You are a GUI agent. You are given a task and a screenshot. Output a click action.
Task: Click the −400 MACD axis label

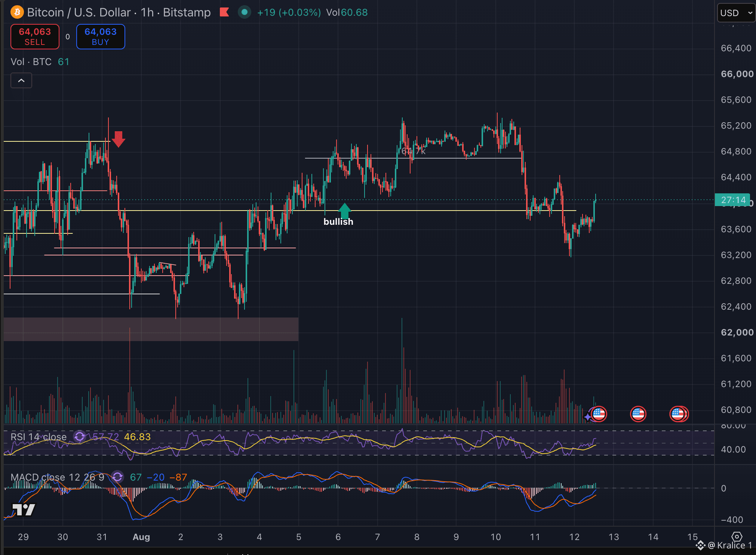(x=732, y=520)
